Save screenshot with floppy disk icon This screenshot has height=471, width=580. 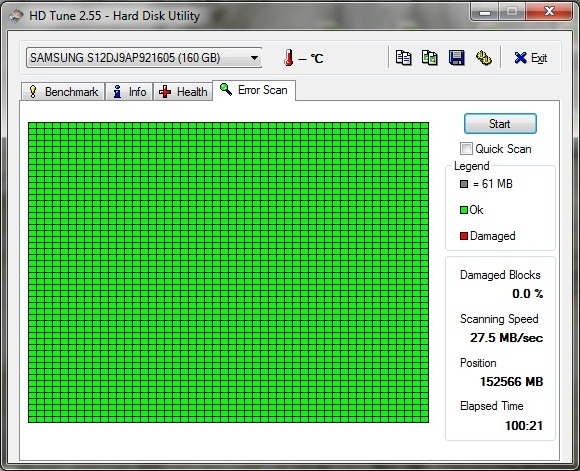[456, 58]
